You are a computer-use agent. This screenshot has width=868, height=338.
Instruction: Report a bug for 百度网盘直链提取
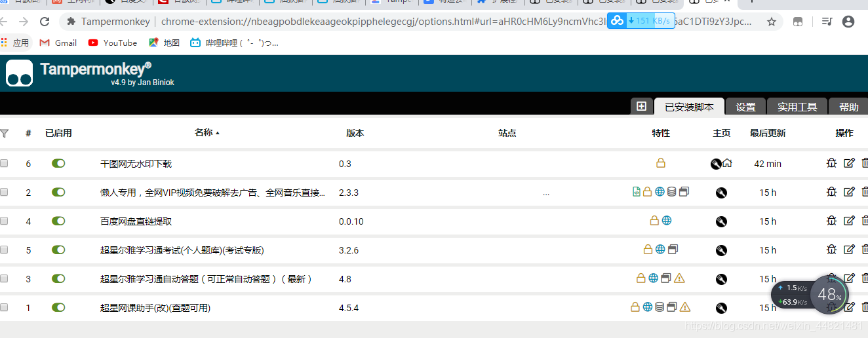tap(831, 221)
